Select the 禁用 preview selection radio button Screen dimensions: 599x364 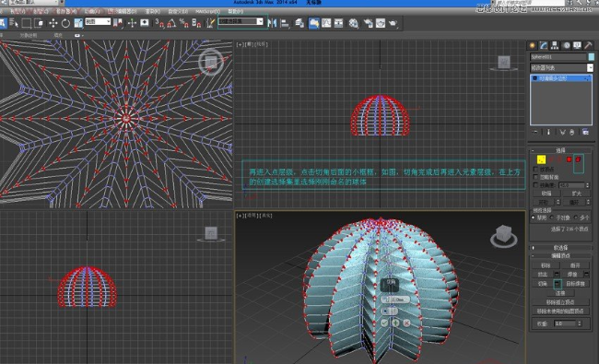[x=534, y=217]
